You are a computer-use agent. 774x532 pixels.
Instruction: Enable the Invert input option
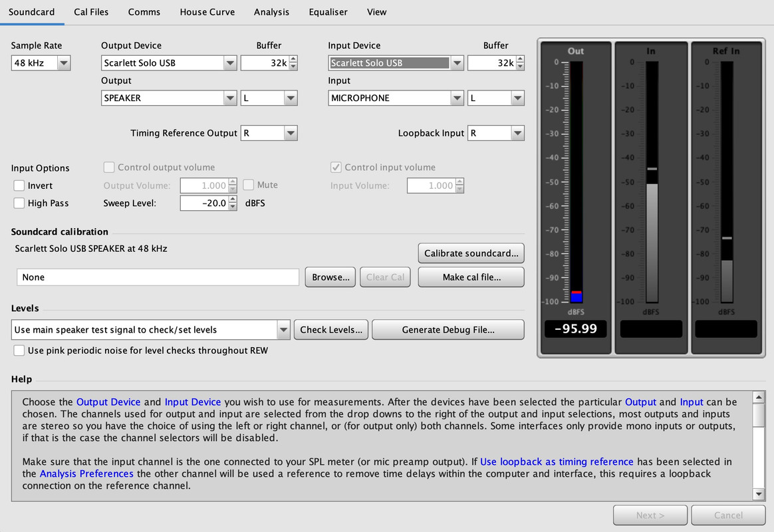tap(19, 186)
